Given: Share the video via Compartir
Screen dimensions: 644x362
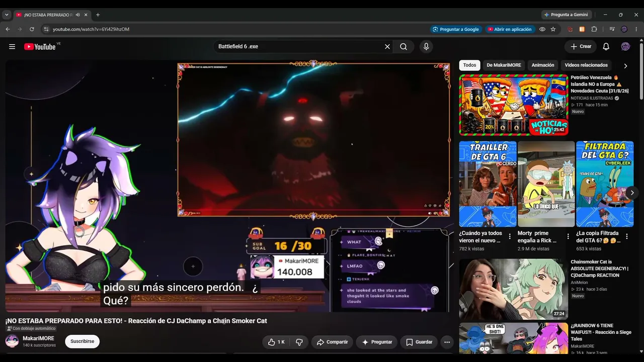Looking at the screenshot, I should tap(332, 342).
